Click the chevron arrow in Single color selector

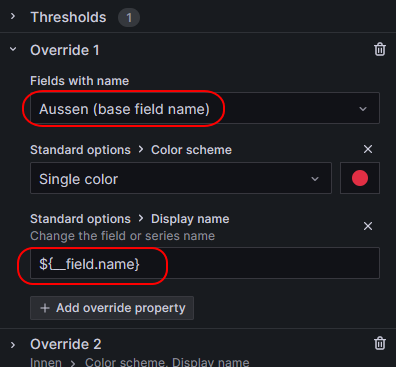point(315,179)
